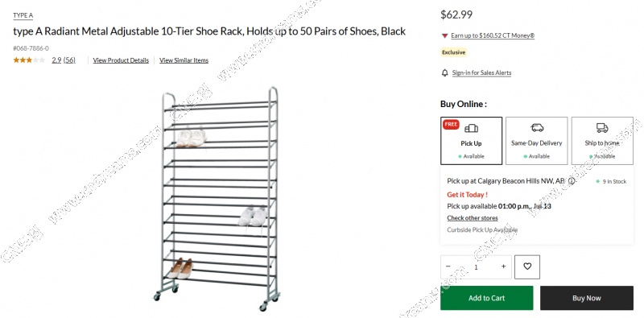Screen dimensions: 644x318
Task: Open Earn up to $160.52 CT Money link
Action: [493, 35]
